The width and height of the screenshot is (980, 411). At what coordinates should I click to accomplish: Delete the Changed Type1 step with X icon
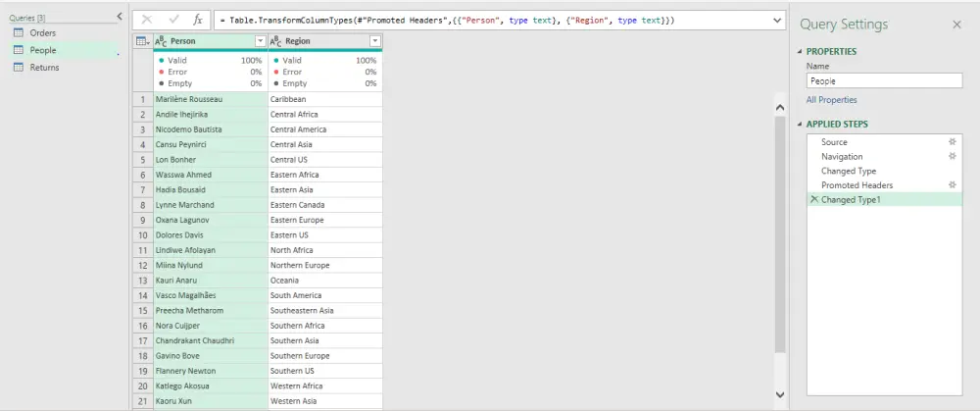[813, 199]
